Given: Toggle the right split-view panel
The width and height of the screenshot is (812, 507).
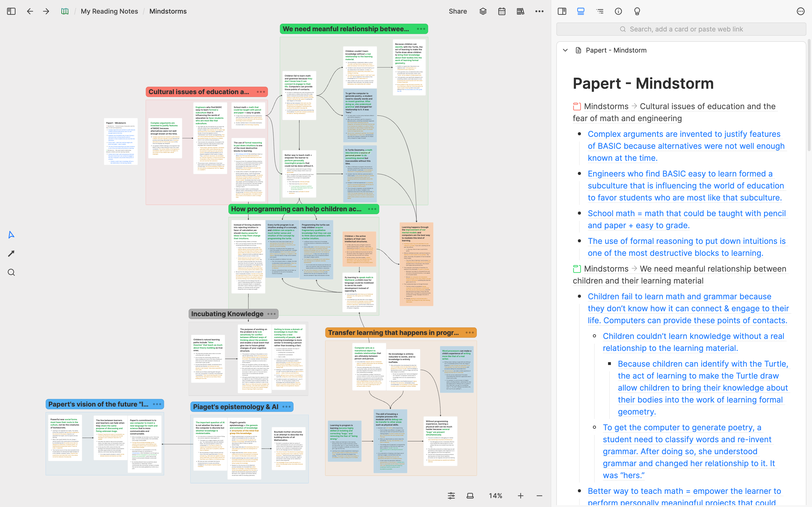Looking at the screenshot, I should 562,12.
